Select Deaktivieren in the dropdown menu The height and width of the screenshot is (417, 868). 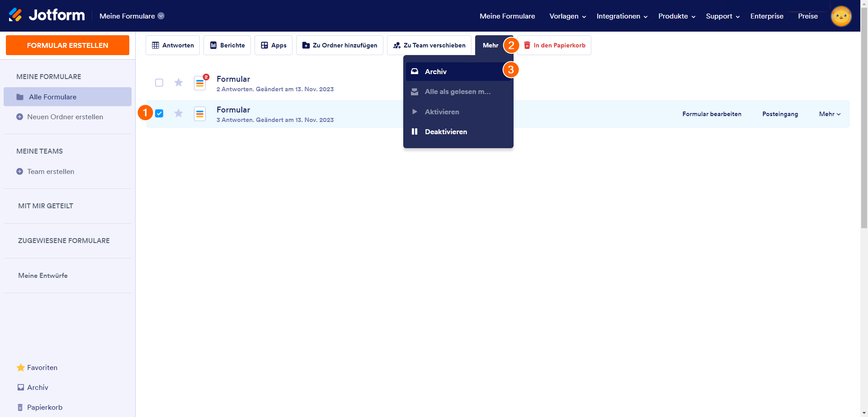coord(458,131)
